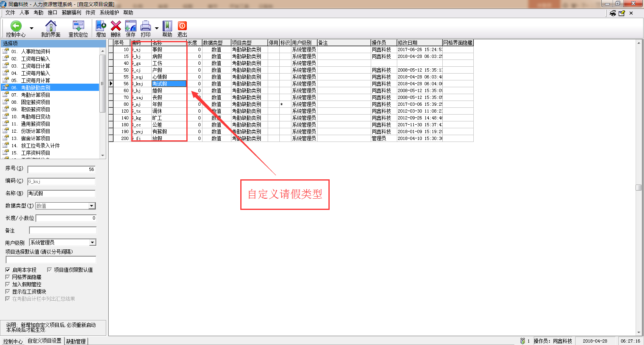This screenshot has width=644, height=345.
Task: Enable the 加入假期管控 checkbox
Action: tap(8, 284)
